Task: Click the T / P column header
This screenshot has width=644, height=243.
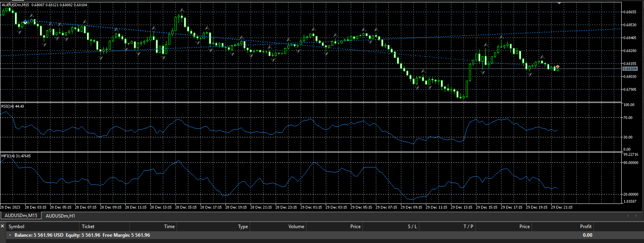Action: (x=468, y=227)
